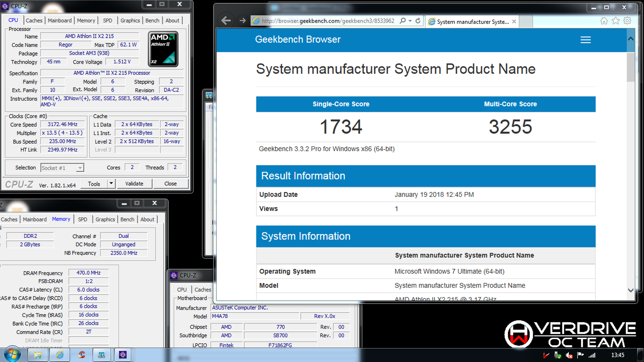Click Multiplier value x 13.5
644x362 pixels.
(62, 133)
